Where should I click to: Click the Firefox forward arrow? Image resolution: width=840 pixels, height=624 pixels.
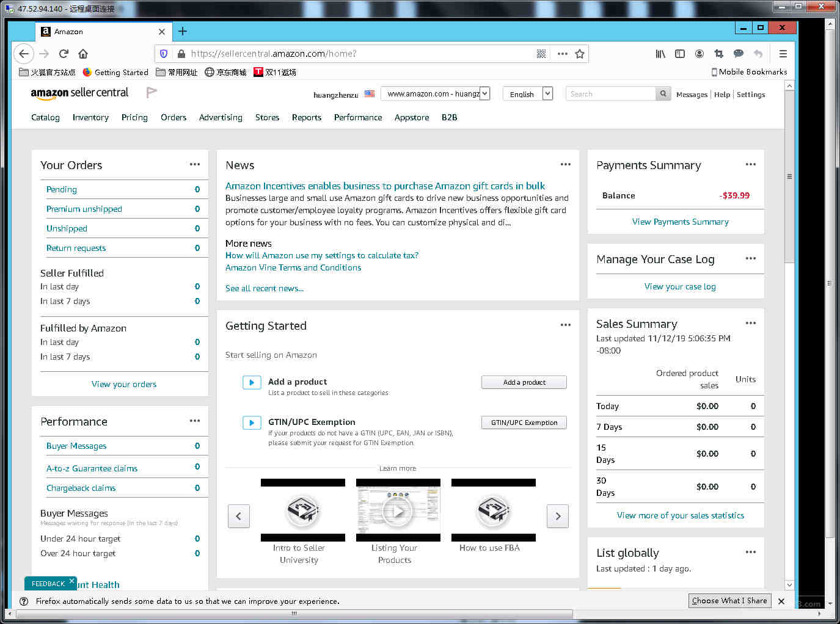[44, 54]
